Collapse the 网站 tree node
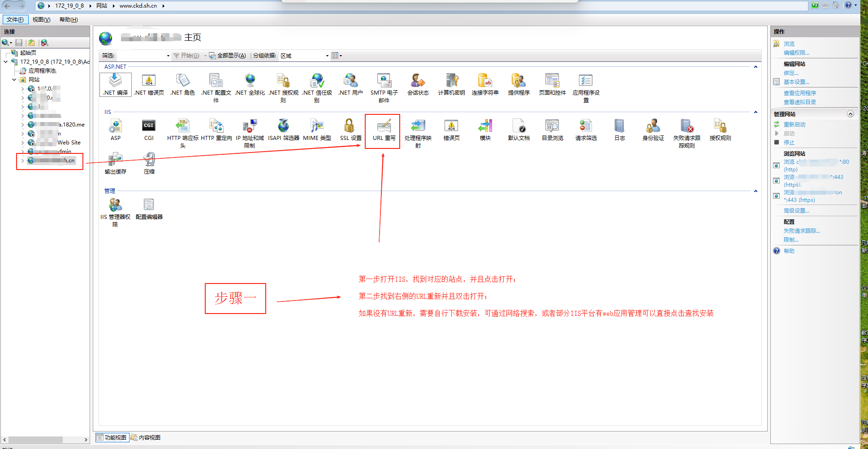The height and width of the screenshot is (449, 868). [14, 80]
